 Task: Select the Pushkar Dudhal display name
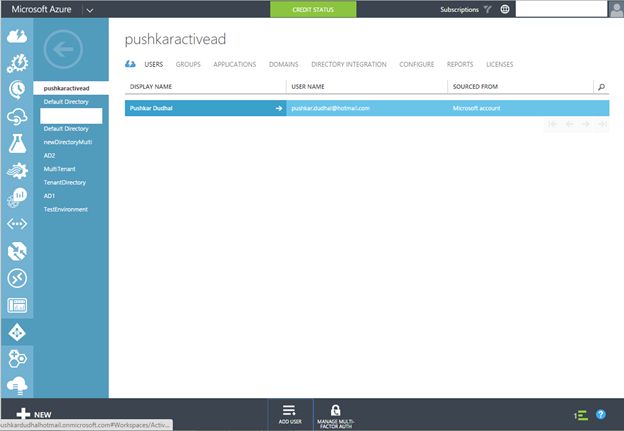[x=151, y=108]
